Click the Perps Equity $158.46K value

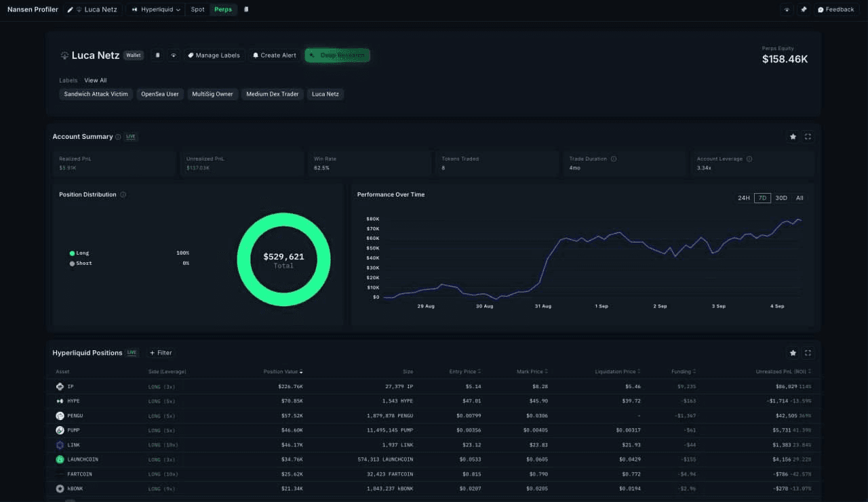click(x=785, y=59)
